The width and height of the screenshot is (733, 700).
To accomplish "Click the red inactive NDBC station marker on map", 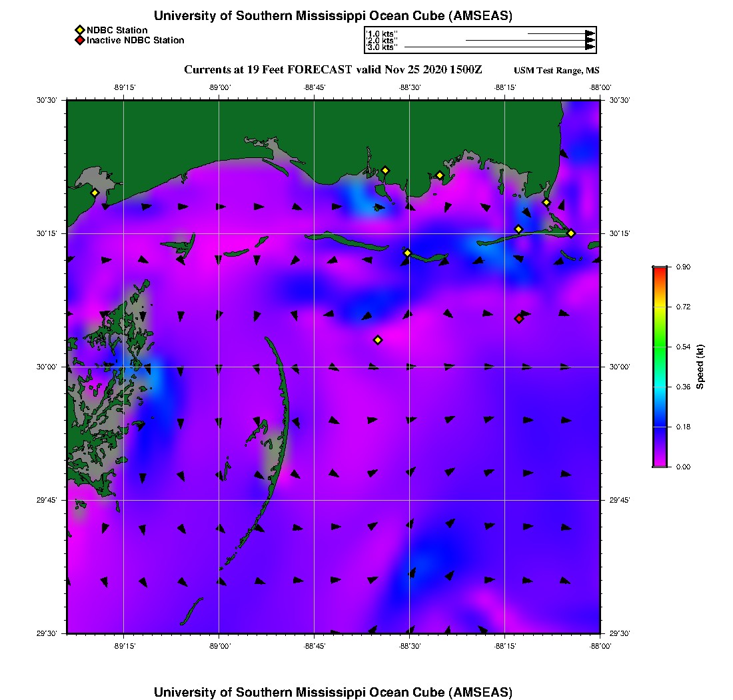I will pyautogui.click(x=519, y=319).
